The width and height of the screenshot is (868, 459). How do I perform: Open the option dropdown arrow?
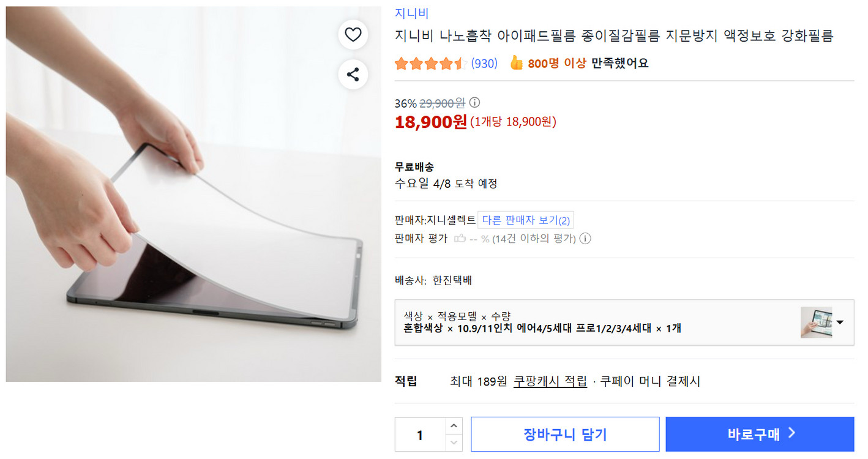[x=842, y=321]
